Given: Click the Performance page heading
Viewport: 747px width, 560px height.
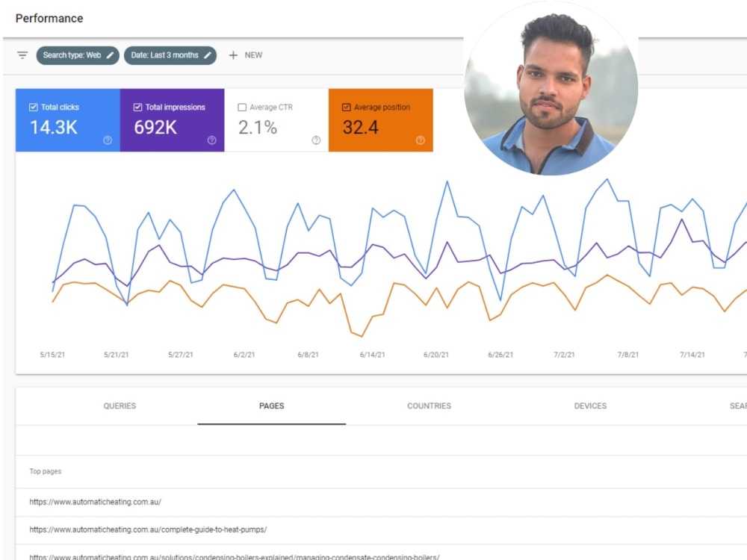Looking at the screenshot, I should coord(49,18).
